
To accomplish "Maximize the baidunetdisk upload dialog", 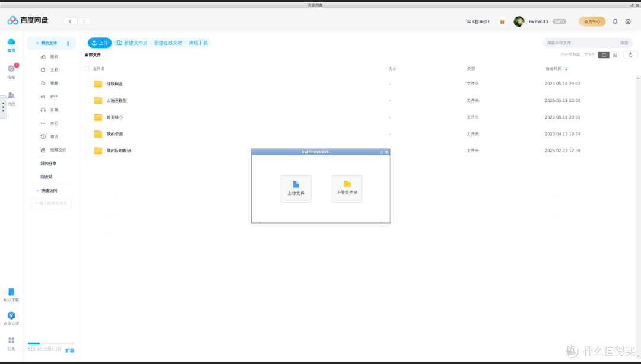I will coord(382,152).
